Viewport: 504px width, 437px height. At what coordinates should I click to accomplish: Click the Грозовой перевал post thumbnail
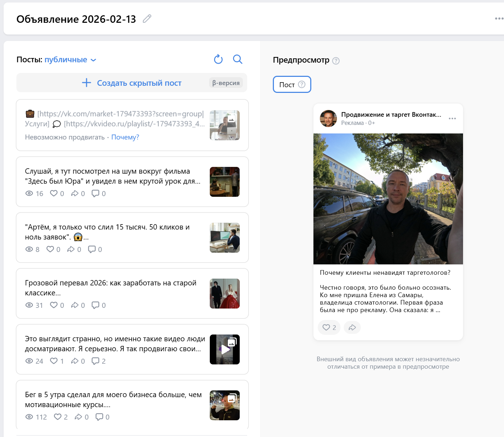pyautogui.click(x=225, y=294)
